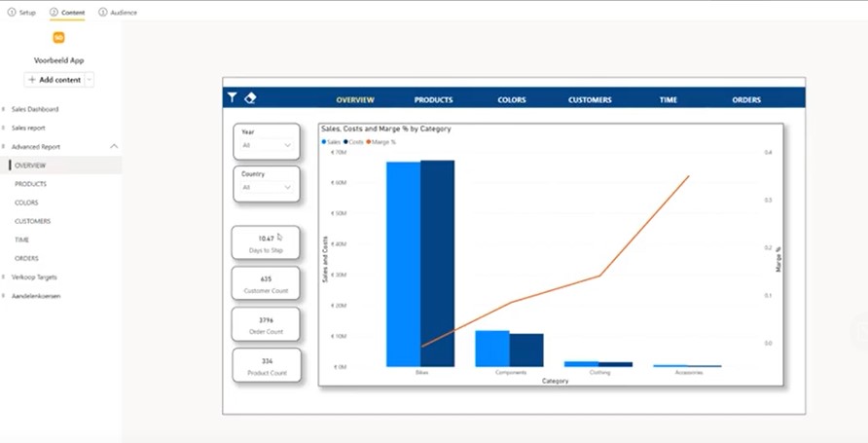Click the tall Bikes sales bar
The image size is (868, 443).
[x=403, y=263]
